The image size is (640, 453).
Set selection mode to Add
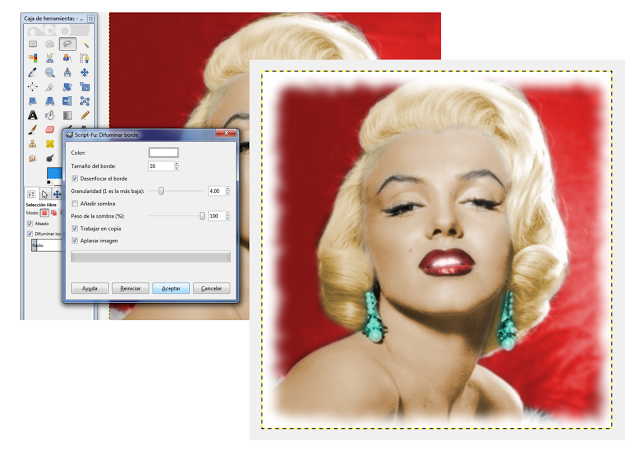click(53, 213)
